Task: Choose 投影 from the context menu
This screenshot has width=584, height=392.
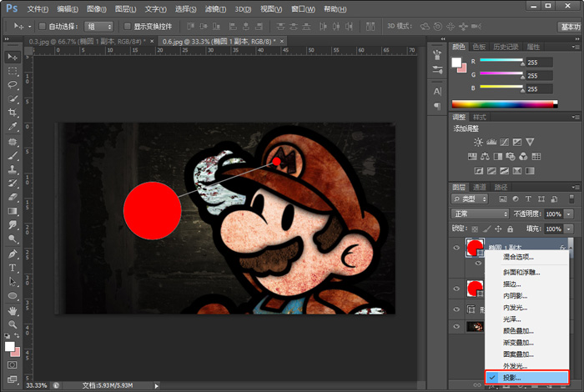Action: 526,378
